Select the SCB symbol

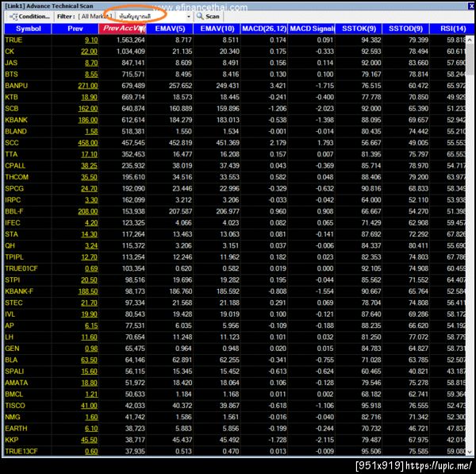[x=12, y=109]
